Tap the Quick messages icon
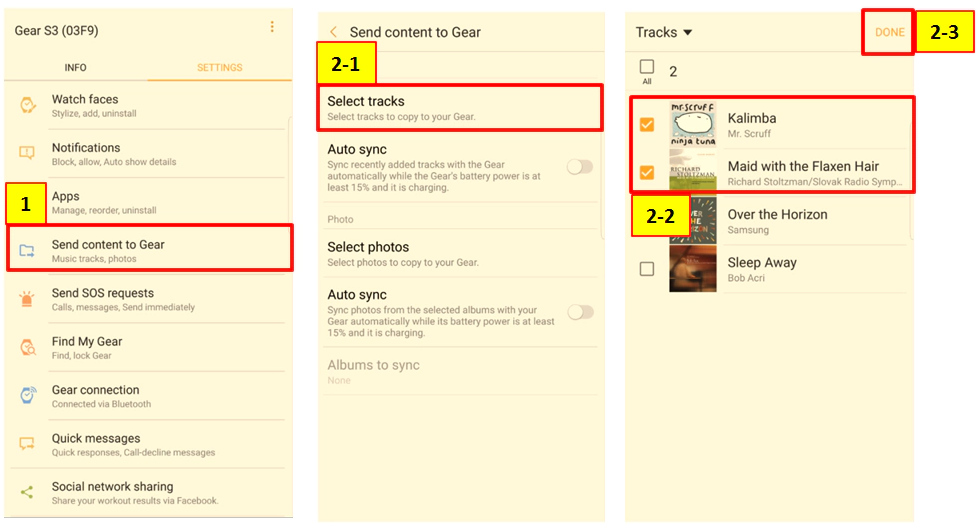 [x=27, y=444]
